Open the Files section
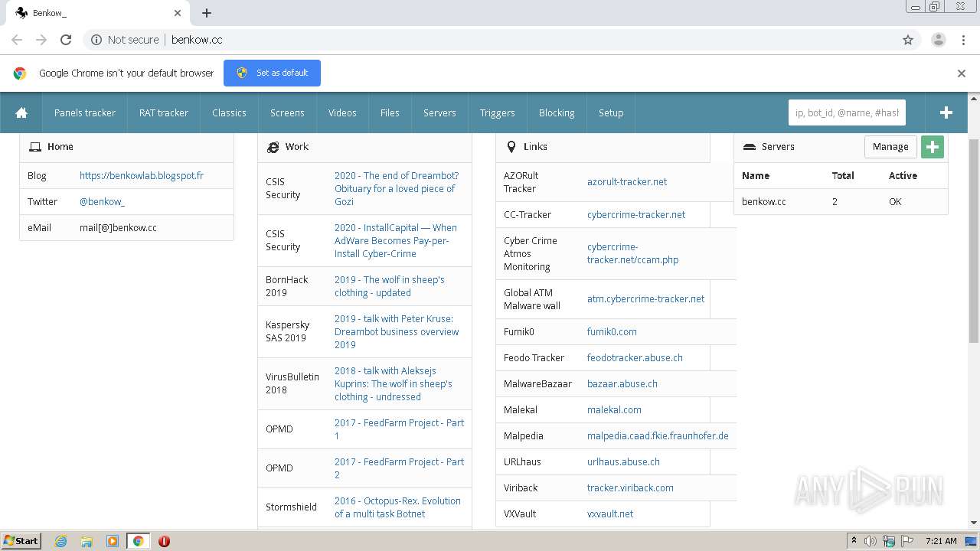The width and height of the screenshot is (980, 551). (390, 112)
